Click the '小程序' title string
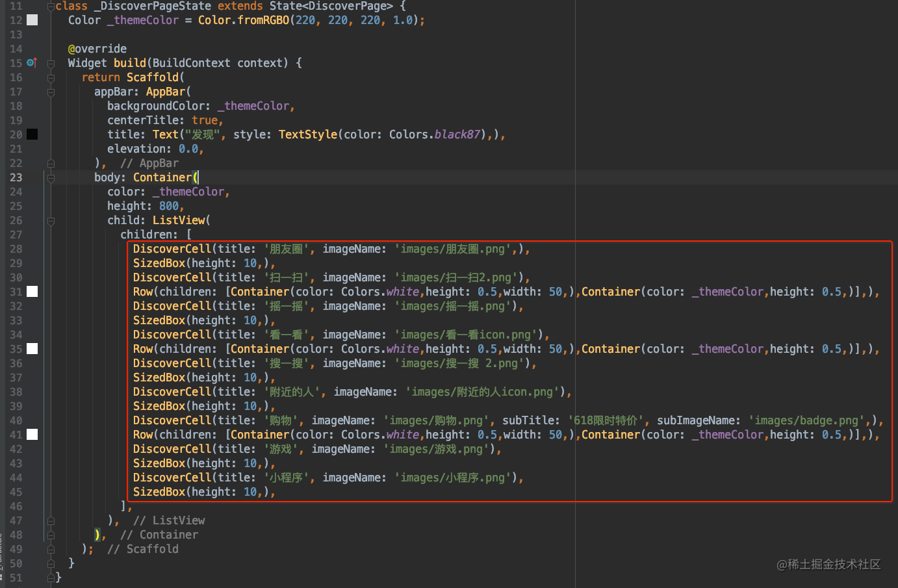This screenshot has height=588, width=898. (x=286, y=478)
